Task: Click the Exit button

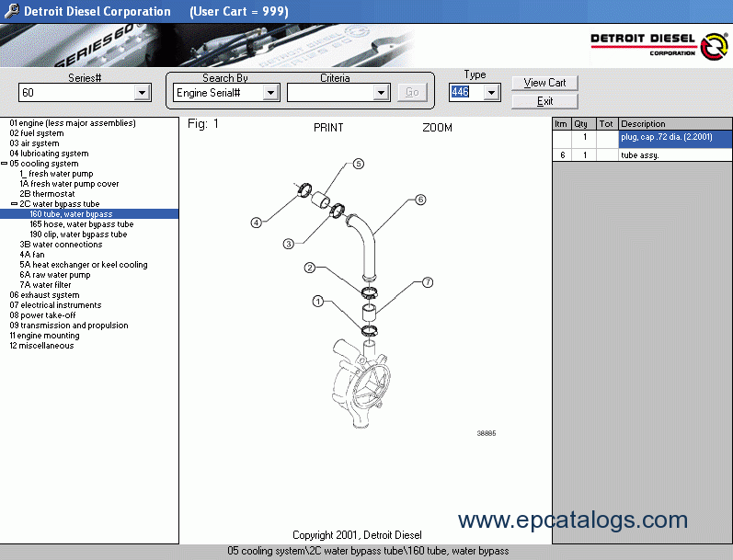Action: pyautogui.click(x=544, y=101)
